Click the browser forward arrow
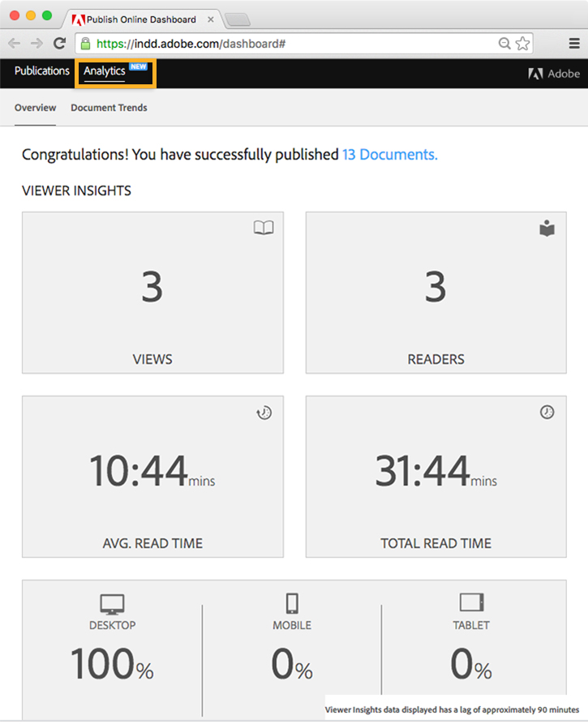Viewport: 588px width, 724px height. point(36,44)
